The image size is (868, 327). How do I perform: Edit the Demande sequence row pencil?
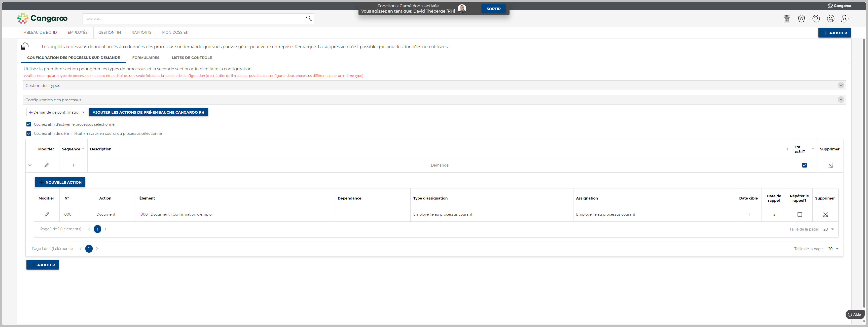[47, 165]
